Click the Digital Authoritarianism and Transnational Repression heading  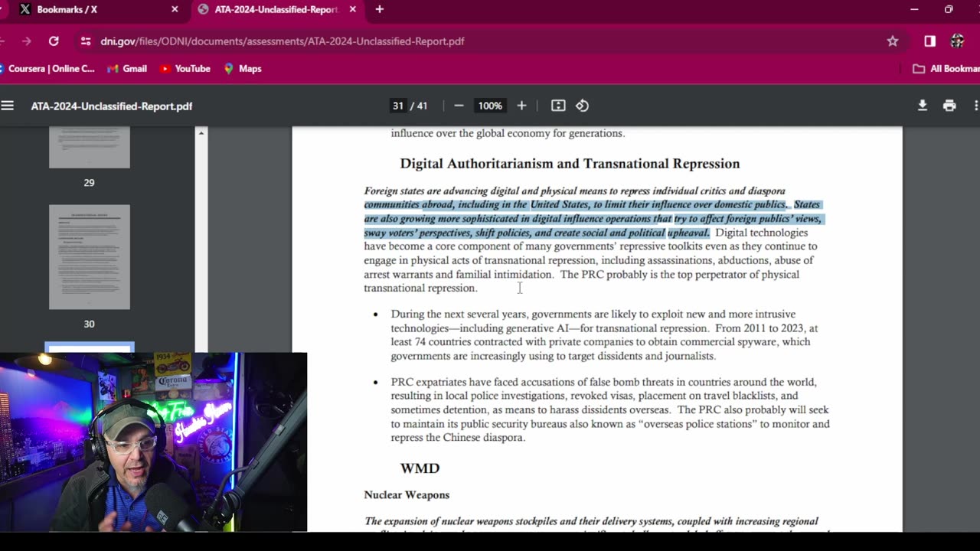[x=570, y=164]
